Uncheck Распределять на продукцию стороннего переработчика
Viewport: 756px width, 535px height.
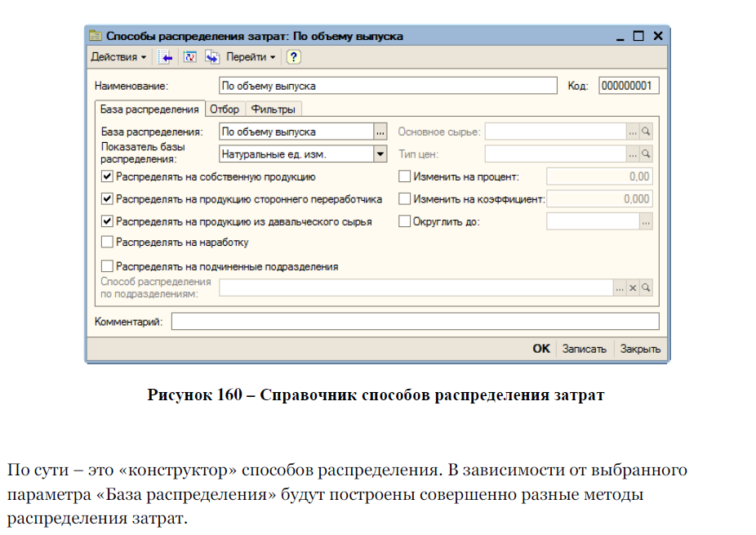pyautogui.click(x=107, y=198)
